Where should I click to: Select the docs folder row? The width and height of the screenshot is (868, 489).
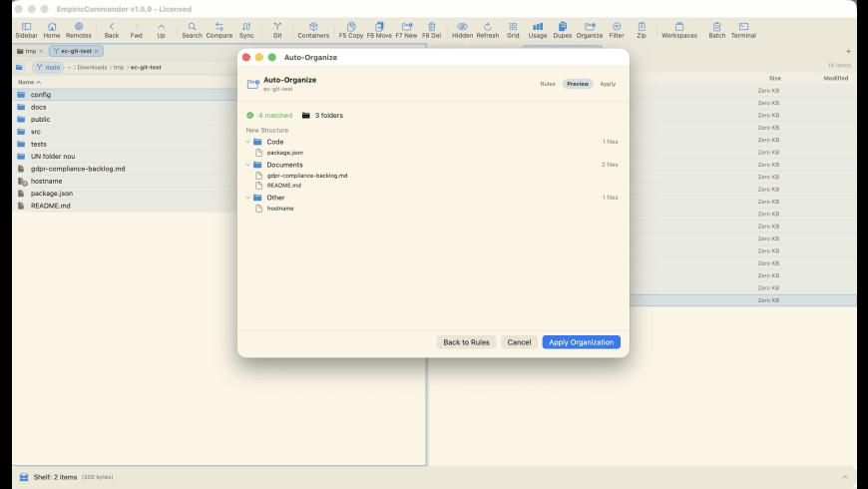tap(125, 107)
